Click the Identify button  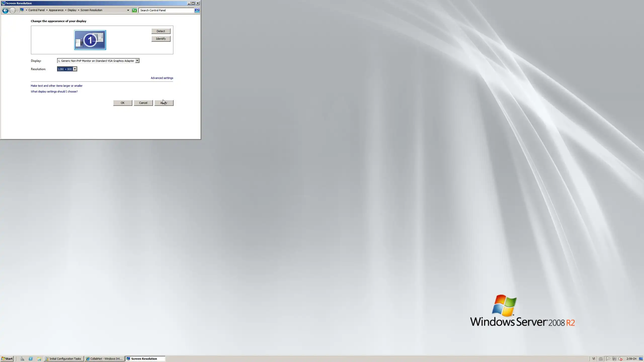pos(161,39)
